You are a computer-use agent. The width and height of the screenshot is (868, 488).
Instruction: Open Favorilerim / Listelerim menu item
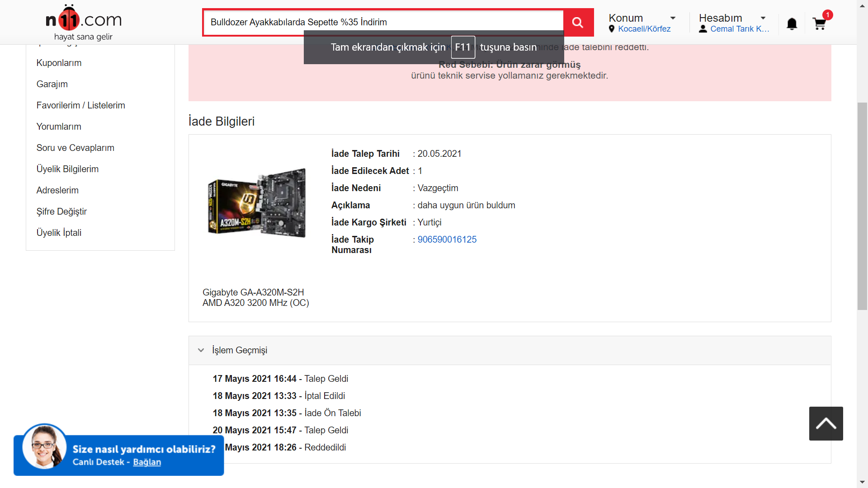[80, 105]
